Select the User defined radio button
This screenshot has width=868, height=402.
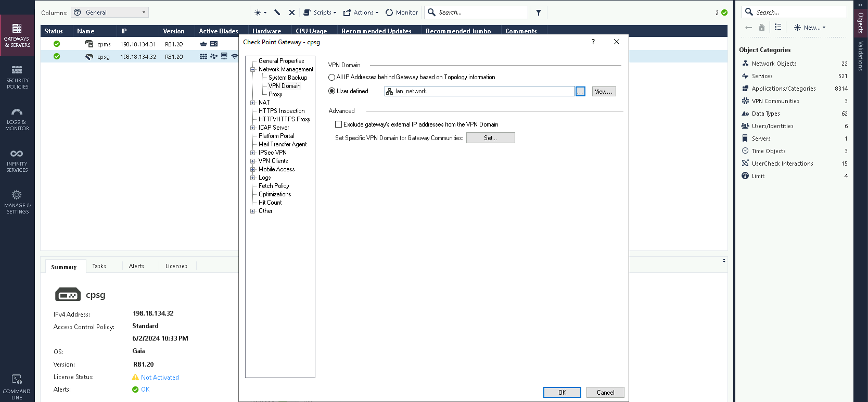coord(331,91)
